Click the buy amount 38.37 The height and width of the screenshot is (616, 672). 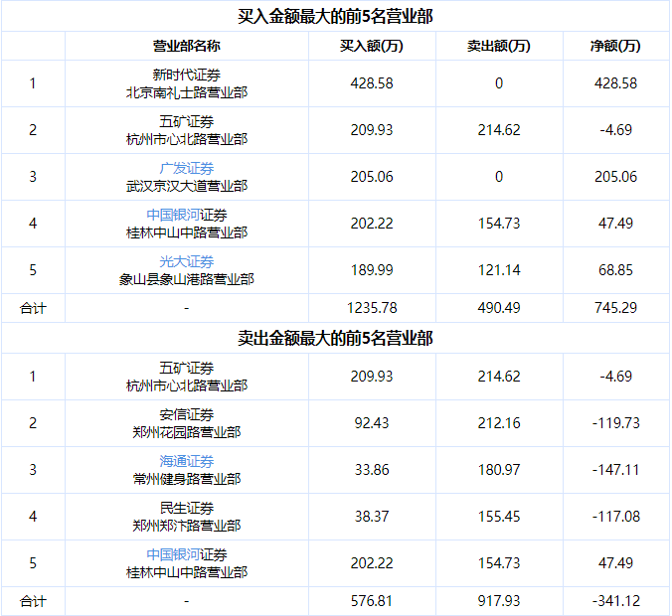(x=372, y=517)
